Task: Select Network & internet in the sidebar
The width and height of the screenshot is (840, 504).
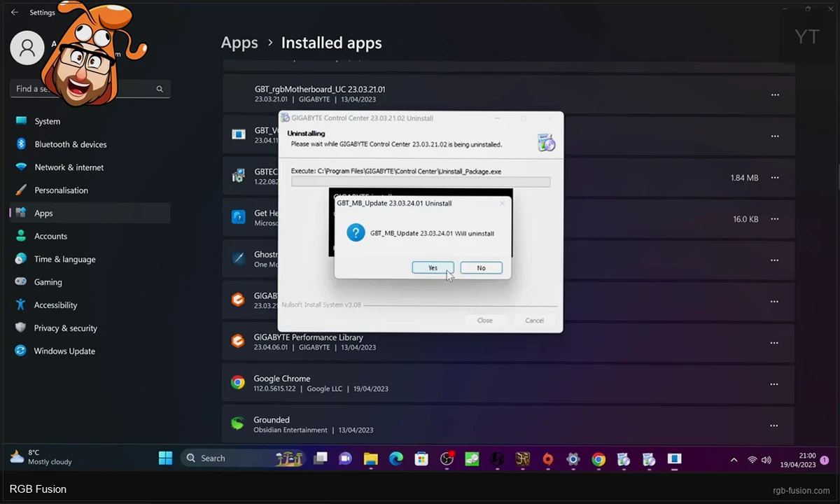Action: (x=69, y=167)
